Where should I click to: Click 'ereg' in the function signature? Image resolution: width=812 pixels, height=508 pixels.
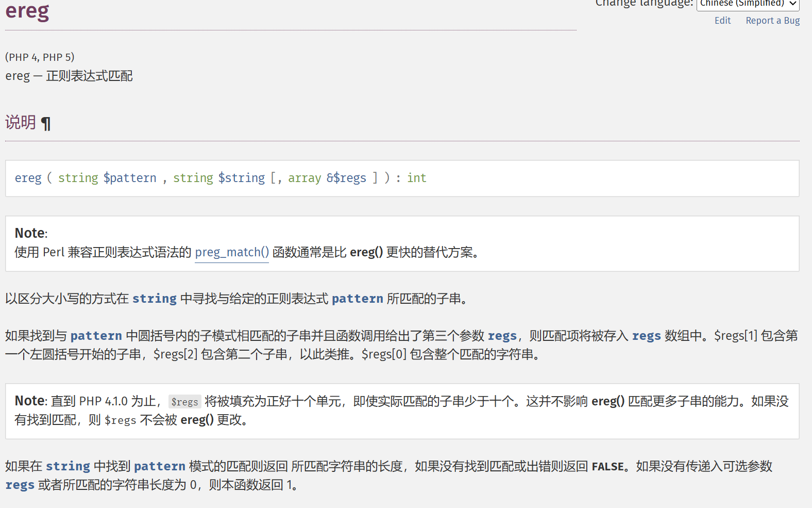pos(28,178)
